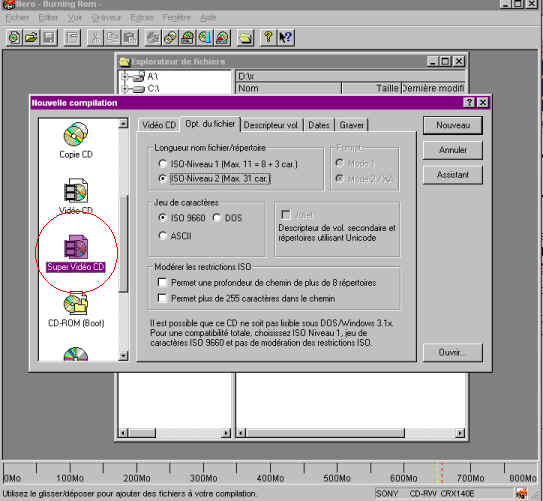Click the disc with red triangle toolbar icon
This screenshot has height=501, width=543.
(223, 37)
